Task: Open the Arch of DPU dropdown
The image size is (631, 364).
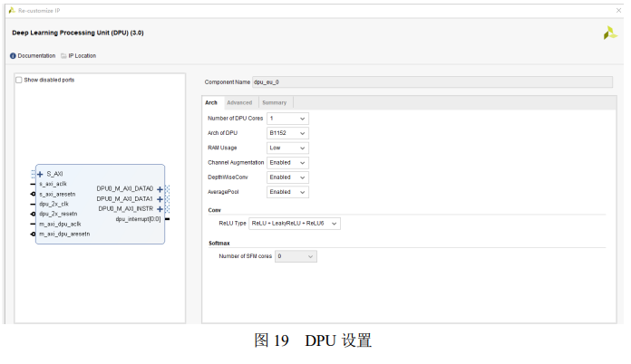Action: coord(287,133)
